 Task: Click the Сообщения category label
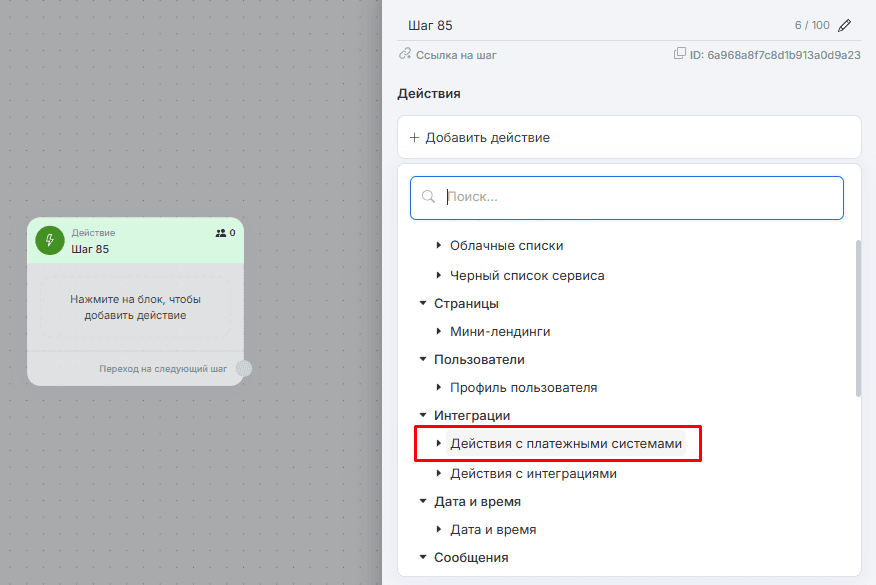(x=471, y=557)
